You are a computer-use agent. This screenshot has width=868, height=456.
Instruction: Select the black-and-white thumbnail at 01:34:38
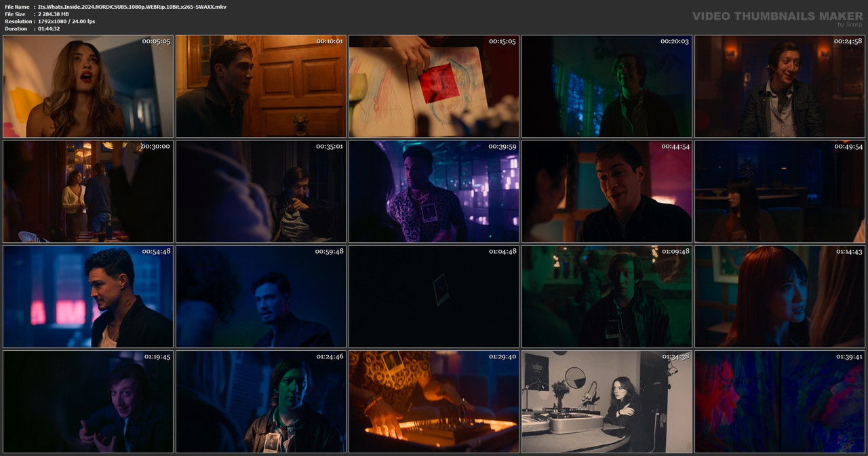tap(607, 402)
